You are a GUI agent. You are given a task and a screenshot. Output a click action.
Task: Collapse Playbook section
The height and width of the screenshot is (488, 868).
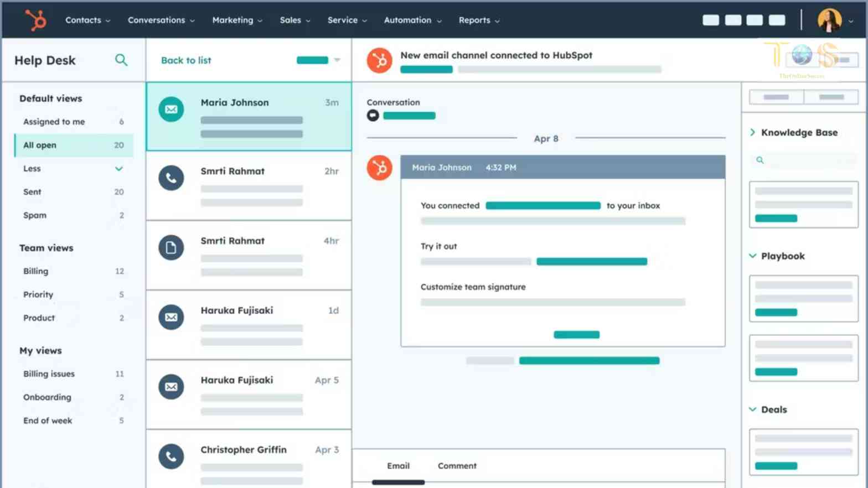tap(752, 256)
